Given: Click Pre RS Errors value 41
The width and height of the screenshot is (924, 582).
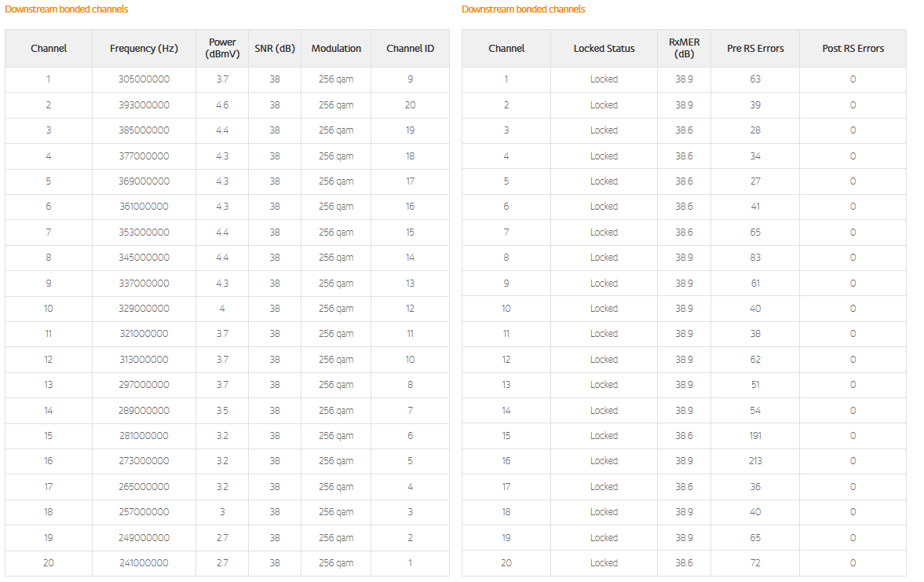Looking at the screenshot, I should [x=755, y=207].
